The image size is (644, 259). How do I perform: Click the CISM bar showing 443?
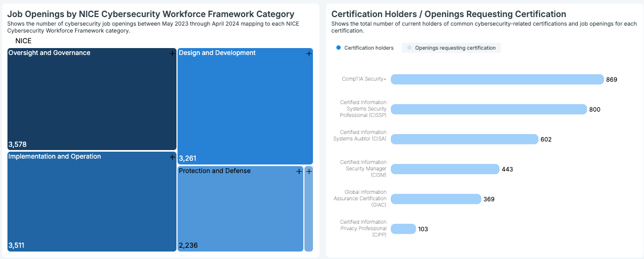click(445, 169)
